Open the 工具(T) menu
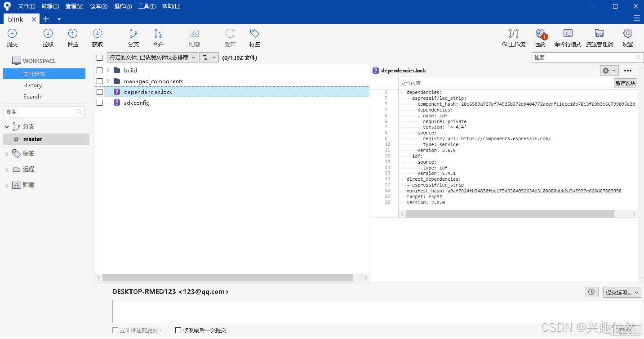 [x=147, y=6]
